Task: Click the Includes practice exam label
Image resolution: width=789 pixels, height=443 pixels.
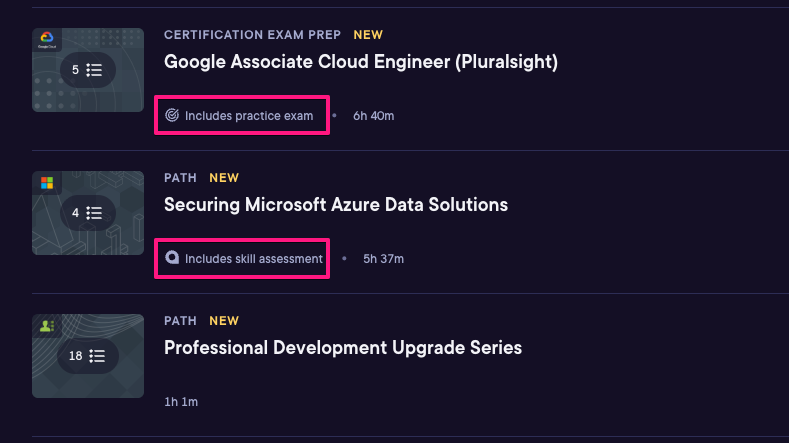Action: [249, 116]
